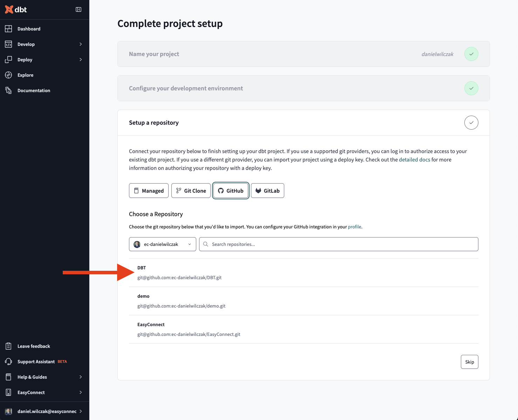Click the Support Assistant headset icon
The height and width of the screenshot is (420, 518).
pyautogui.click(x=8, y=362)
